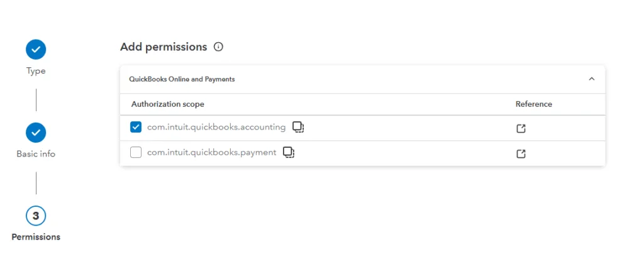Click the Add permissions heading

click(164, 47)
